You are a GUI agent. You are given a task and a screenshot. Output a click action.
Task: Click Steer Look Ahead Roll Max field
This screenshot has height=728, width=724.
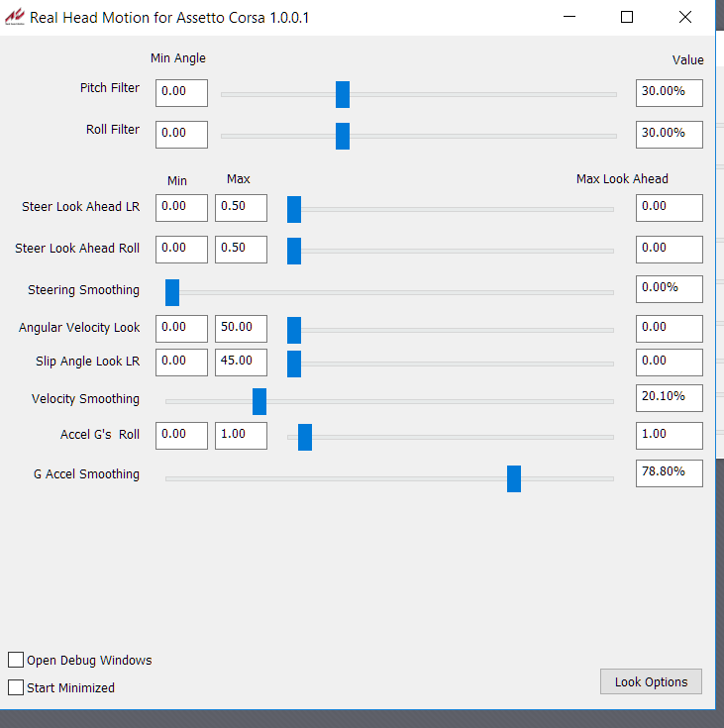coord(241,250)
